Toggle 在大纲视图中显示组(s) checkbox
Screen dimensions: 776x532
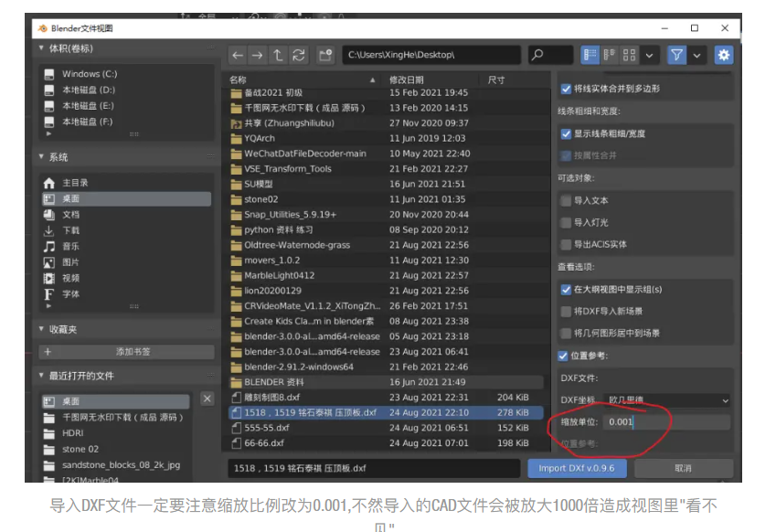coord(566,290)
